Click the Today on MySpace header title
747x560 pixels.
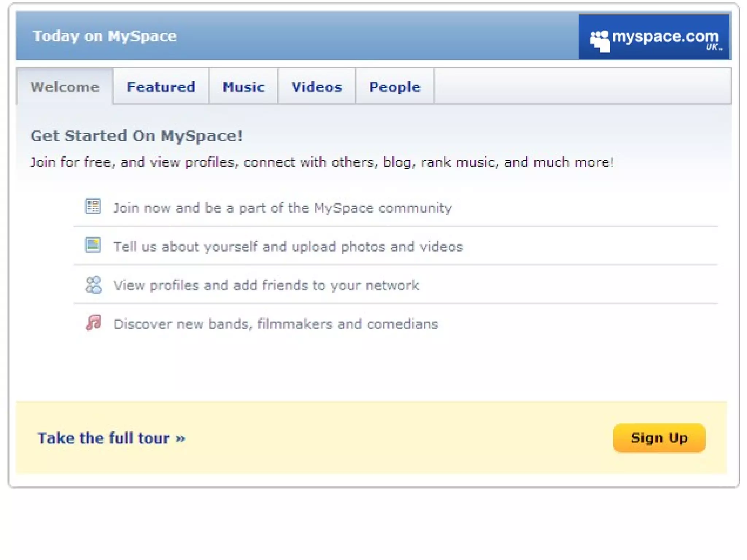(105, 36)
